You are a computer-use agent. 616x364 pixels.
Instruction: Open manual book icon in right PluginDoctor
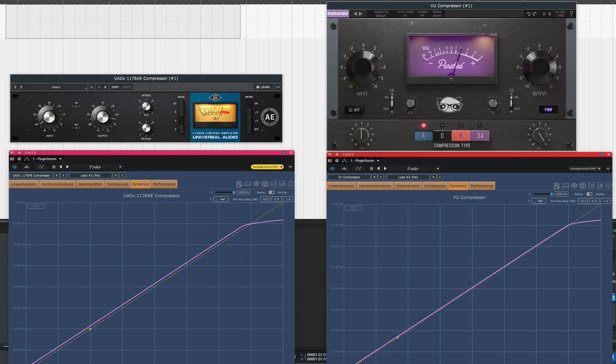(x=566, y=186)
